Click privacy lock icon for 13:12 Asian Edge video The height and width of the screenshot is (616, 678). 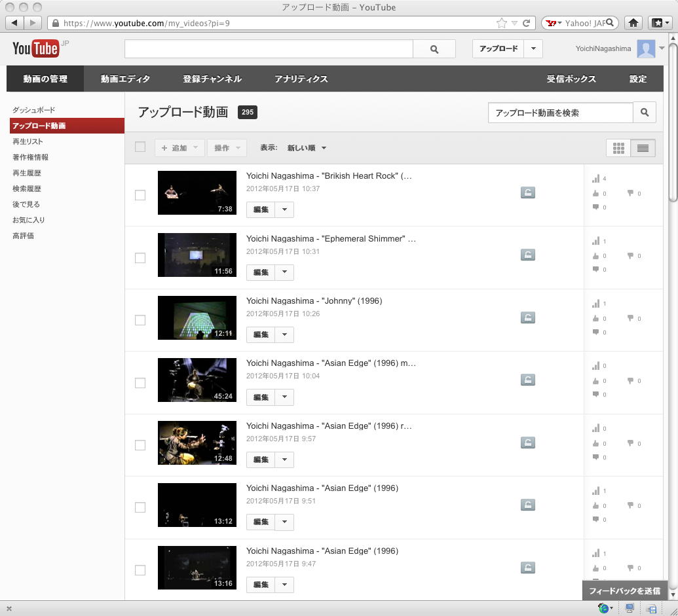[527, 505]
